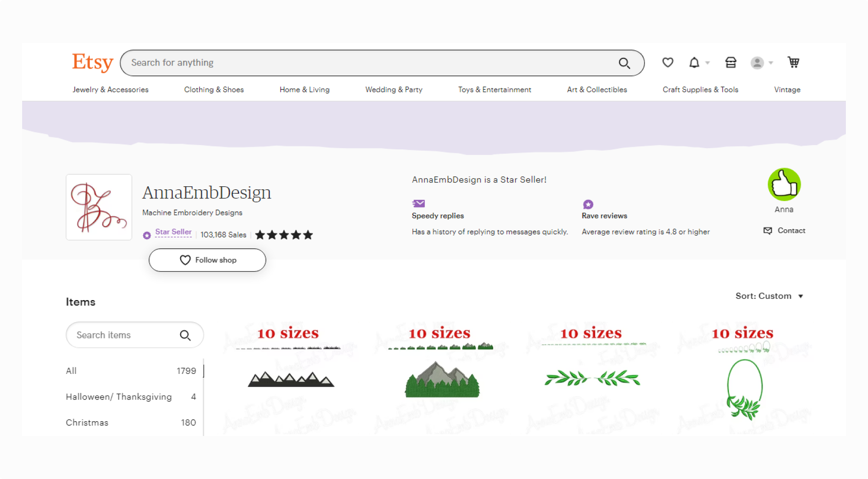Select the All items section

click(131, 371)
